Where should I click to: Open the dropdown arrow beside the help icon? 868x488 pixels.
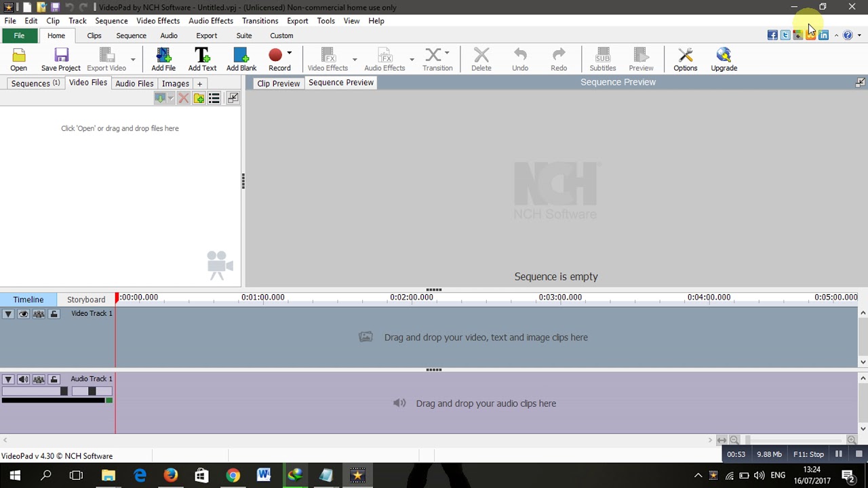(859, 35)
